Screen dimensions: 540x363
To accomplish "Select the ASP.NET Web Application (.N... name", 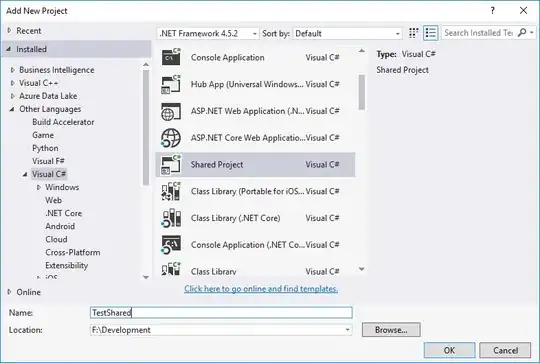I will coord(247,111).
